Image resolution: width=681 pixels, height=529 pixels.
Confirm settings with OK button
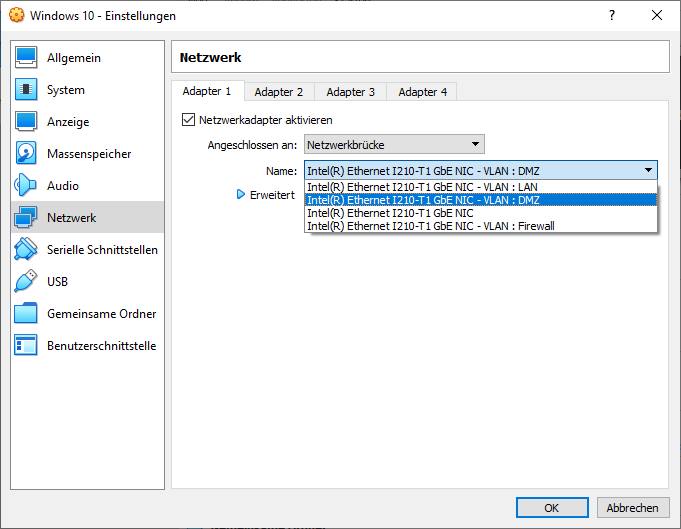click(x=552, y=507)
